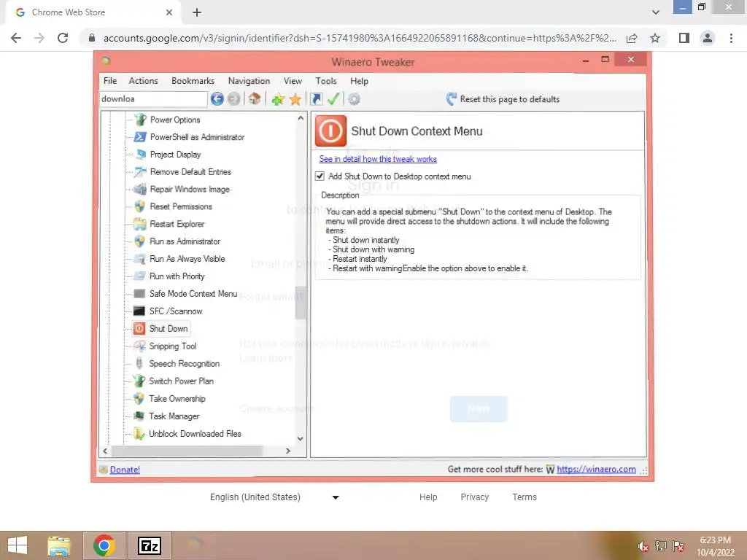747x560 pixels.
Task: Open the Tools menu
Action: (x=326, y=81)
